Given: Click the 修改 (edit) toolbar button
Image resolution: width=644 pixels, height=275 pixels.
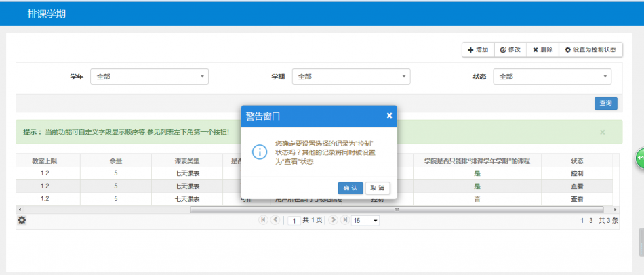Looking at the screenshot, I should [510, 49].
